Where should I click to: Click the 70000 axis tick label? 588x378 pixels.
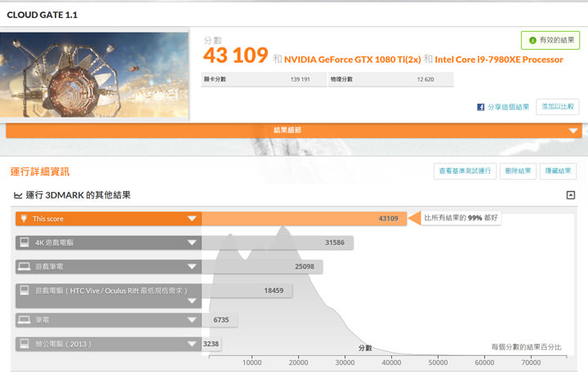(x=531, y=362)
